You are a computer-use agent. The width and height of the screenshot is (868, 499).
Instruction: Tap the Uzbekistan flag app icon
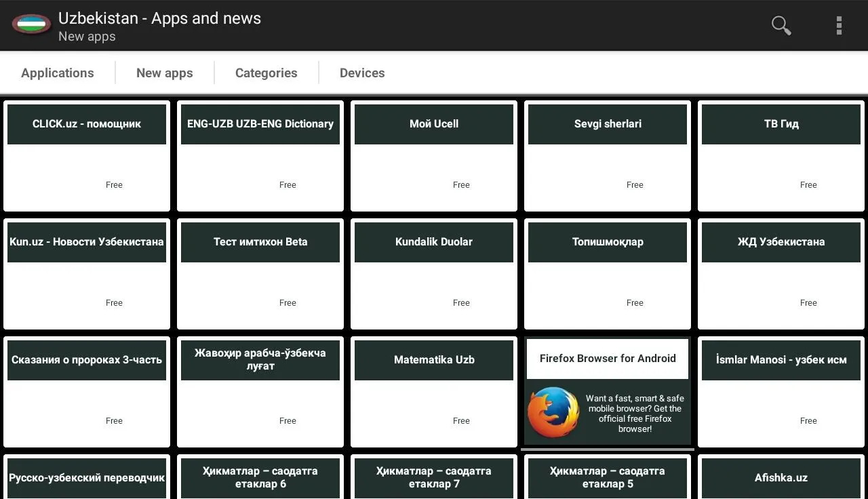click(x=31, y=25)
